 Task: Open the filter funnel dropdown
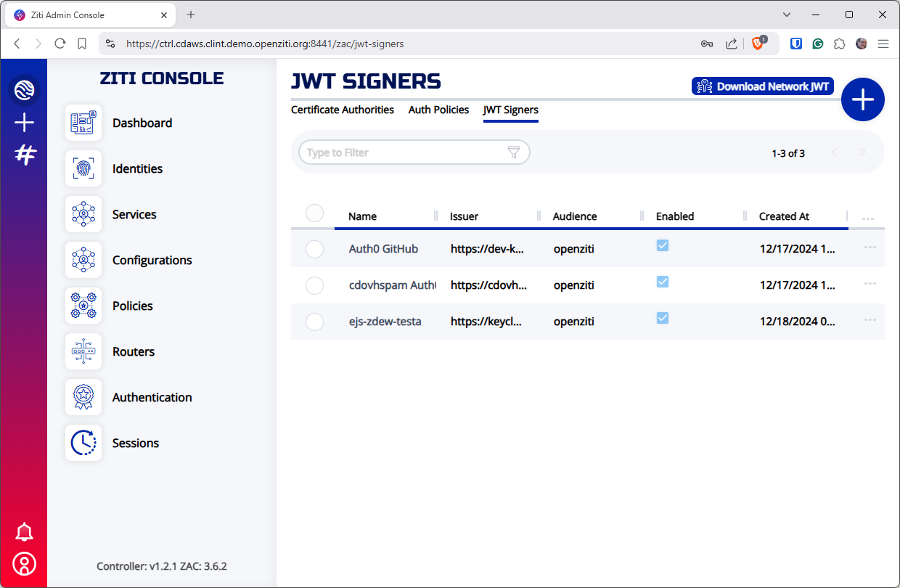pyautogui.click(x=514, y=152)
